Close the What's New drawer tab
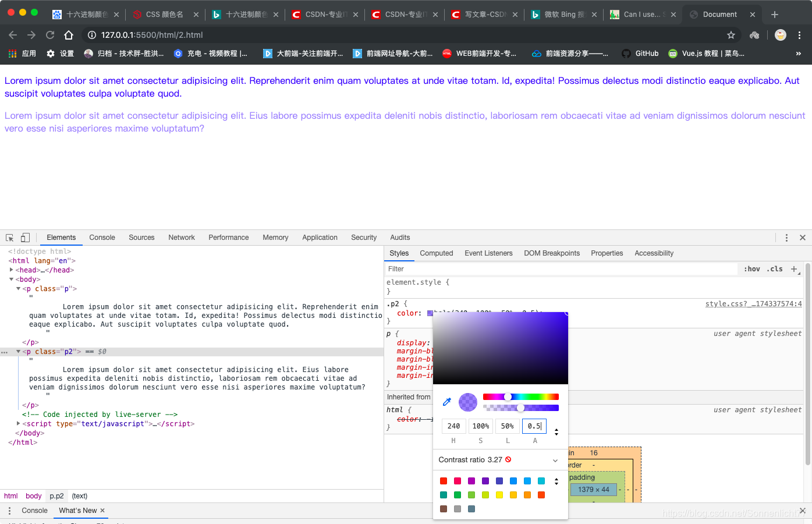 click(102, 511)
